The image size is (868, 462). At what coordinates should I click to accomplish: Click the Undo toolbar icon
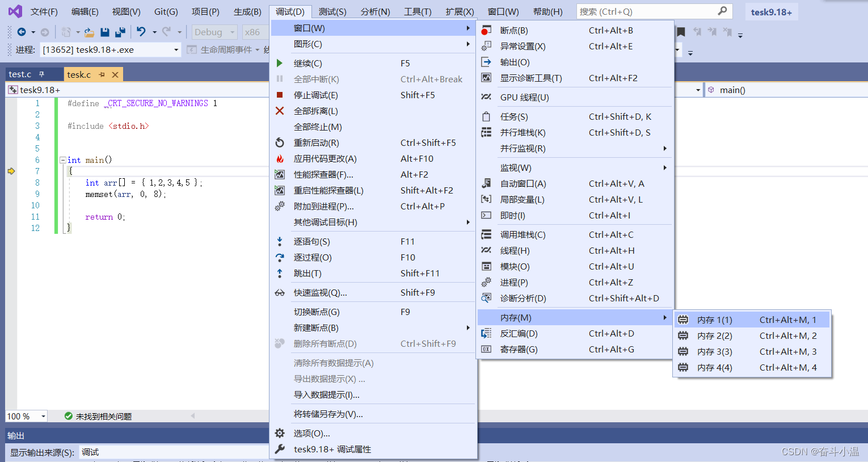pos(142,32)
